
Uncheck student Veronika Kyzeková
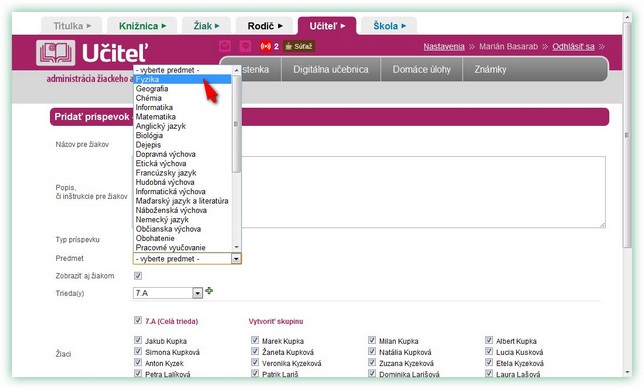point(255,362)
